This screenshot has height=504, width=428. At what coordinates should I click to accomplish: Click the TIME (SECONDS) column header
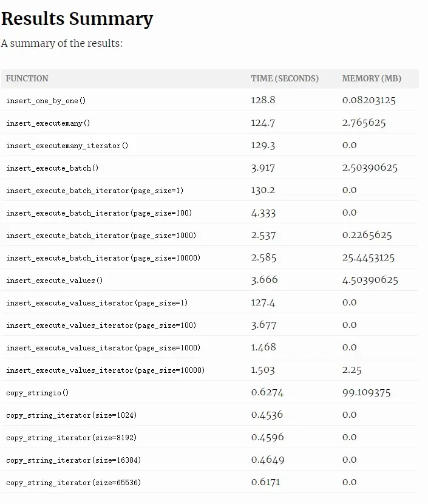pos(285,78)
